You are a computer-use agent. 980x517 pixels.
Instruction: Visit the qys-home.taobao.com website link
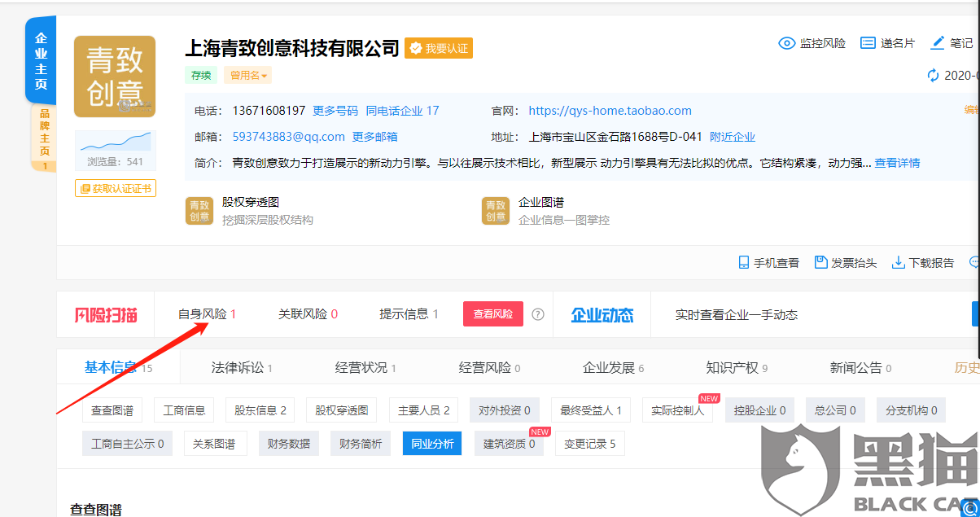(610, 111)
